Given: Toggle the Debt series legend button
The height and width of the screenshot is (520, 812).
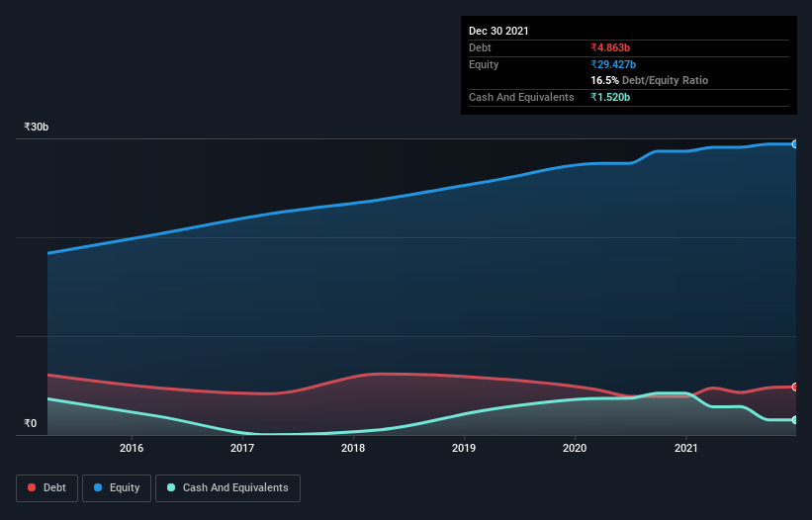Looking at the screenshot, I should click(47, 488).
